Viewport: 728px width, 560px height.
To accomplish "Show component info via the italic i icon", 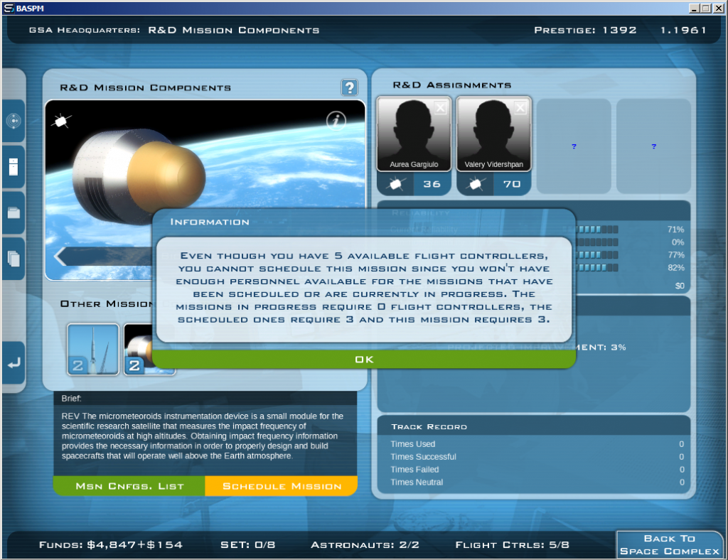I will click(336, 121).
